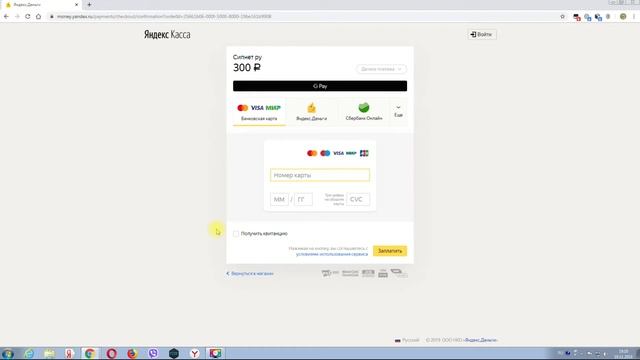
Task: Launch Internet Explorer from taskbar
Action: [x=29, y=353]
